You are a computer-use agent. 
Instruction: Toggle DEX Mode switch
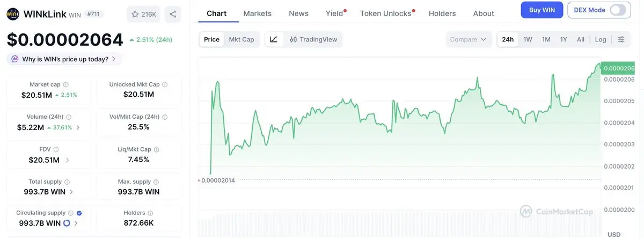pos(618,10)
